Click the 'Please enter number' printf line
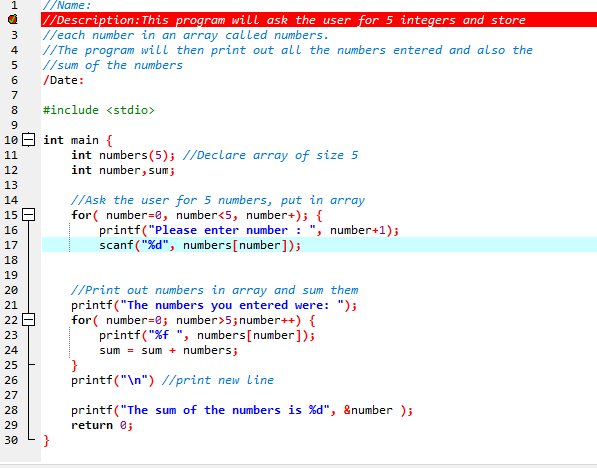This screenshot has width=597, height=468. coord(249,230)
